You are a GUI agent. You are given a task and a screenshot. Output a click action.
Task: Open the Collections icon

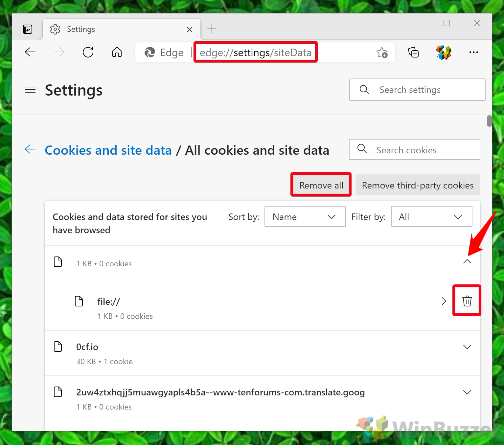[413, 52]
